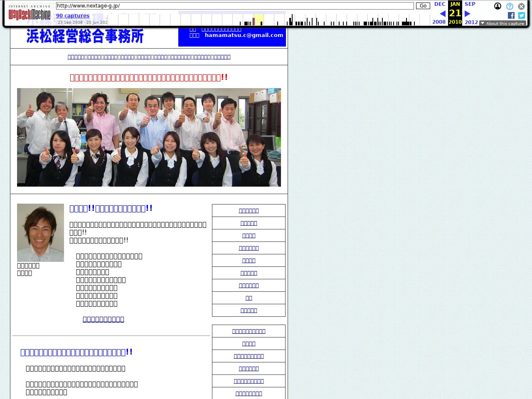Click the hamamatsu.c@gmail.com email address

(244, 35)
